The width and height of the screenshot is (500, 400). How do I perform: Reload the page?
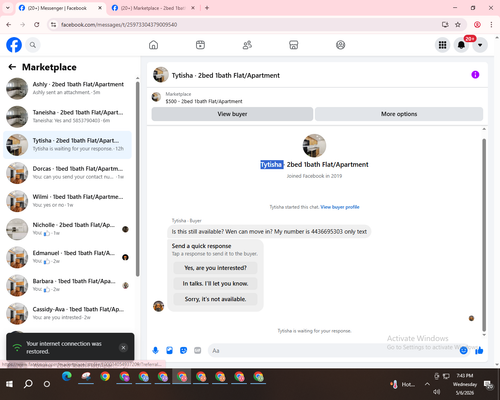pos(37,25)
